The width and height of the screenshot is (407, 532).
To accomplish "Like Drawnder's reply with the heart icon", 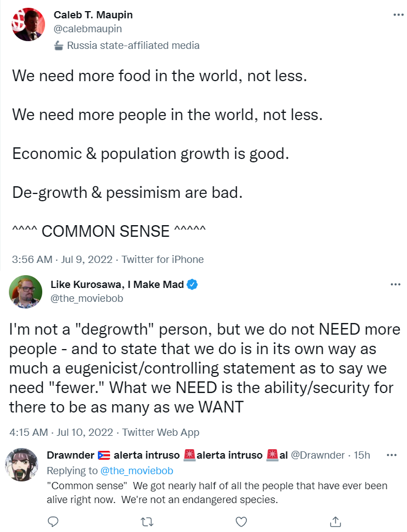I will coord(241,521).
